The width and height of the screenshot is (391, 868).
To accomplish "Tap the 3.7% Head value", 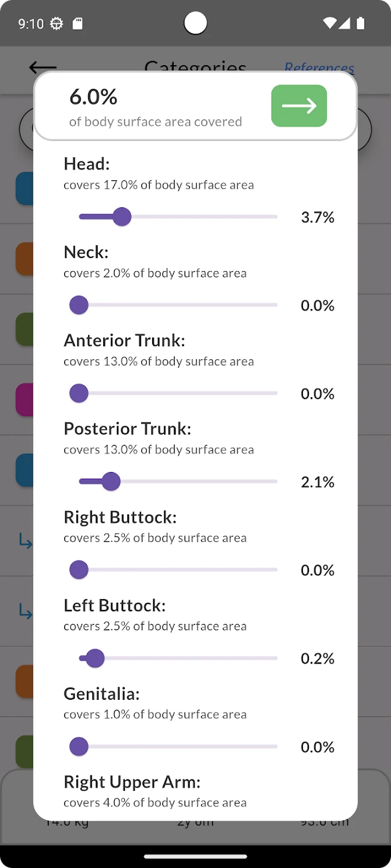I will coord(317,218).
